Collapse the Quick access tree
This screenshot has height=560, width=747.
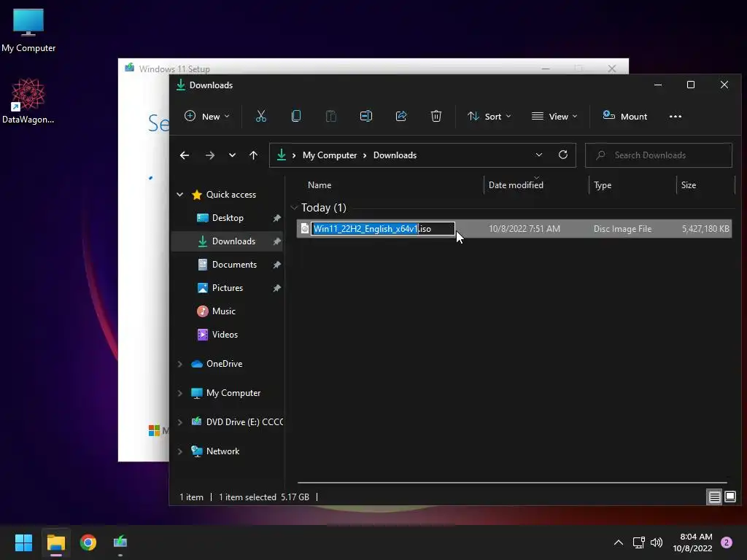(180, 194)
